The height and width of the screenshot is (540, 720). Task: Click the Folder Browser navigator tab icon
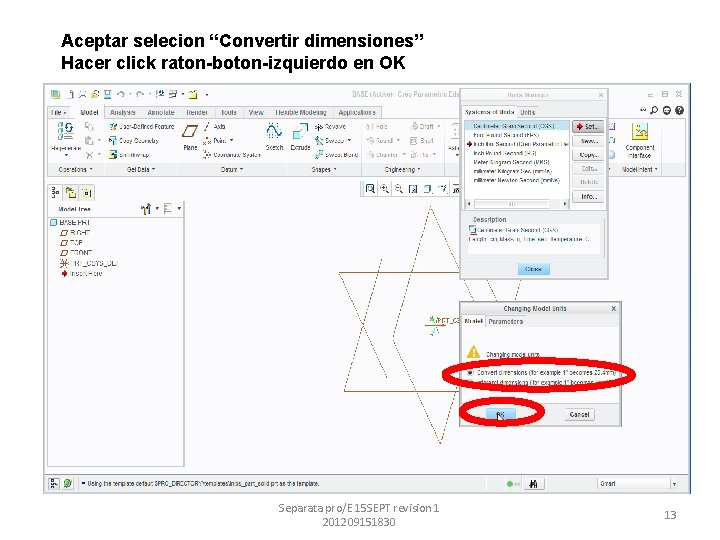tap(71, 193)
